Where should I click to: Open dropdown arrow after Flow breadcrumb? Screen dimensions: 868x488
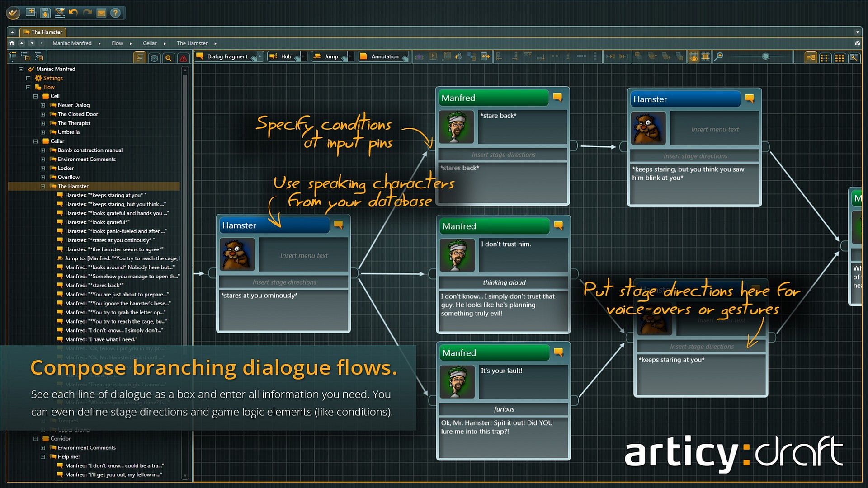click(x=131, y=44)
